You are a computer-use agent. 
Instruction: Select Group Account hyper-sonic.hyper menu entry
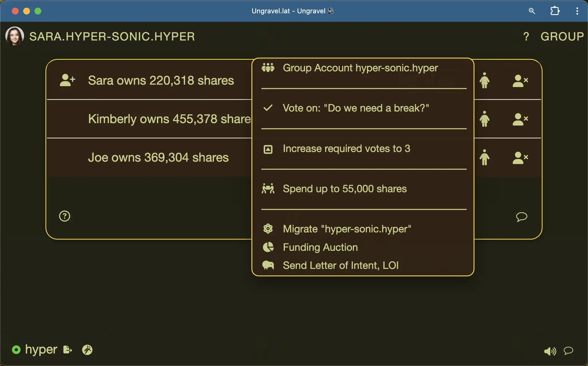(360, 68)
